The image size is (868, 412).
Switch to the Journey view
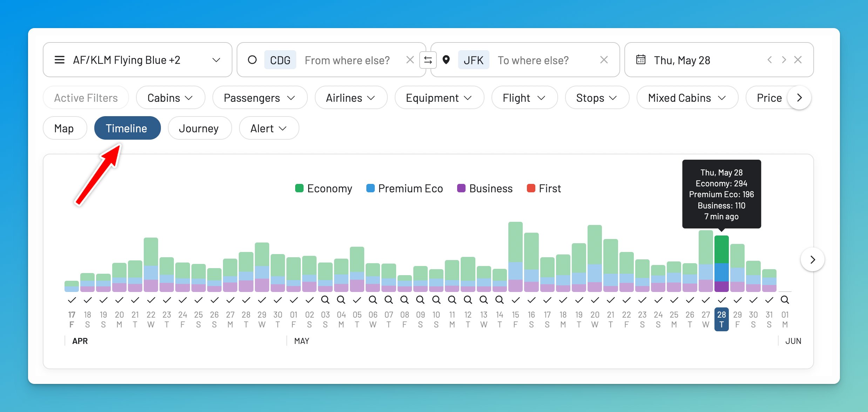tap(199, 128)
